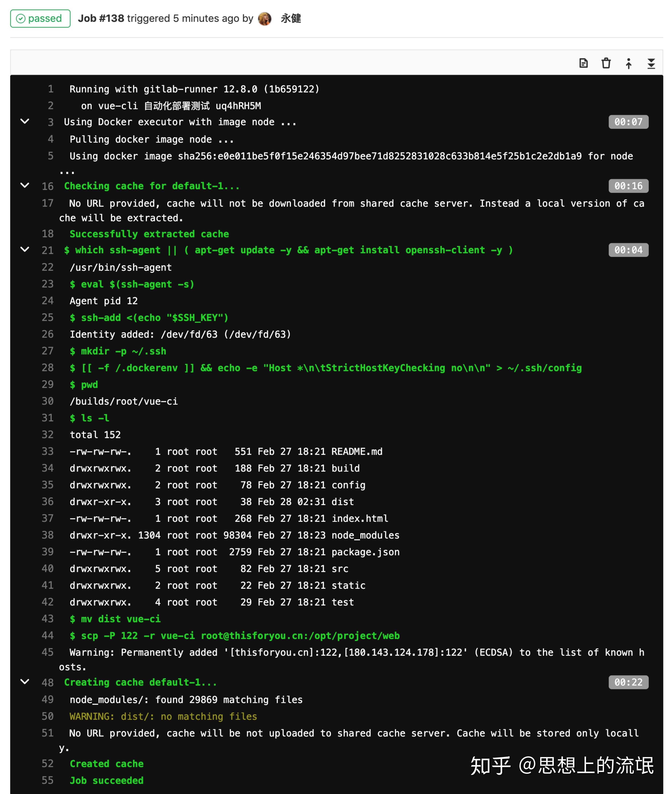Click the 'passed' status badge
The image size is (672, 794).
(40, 18)
